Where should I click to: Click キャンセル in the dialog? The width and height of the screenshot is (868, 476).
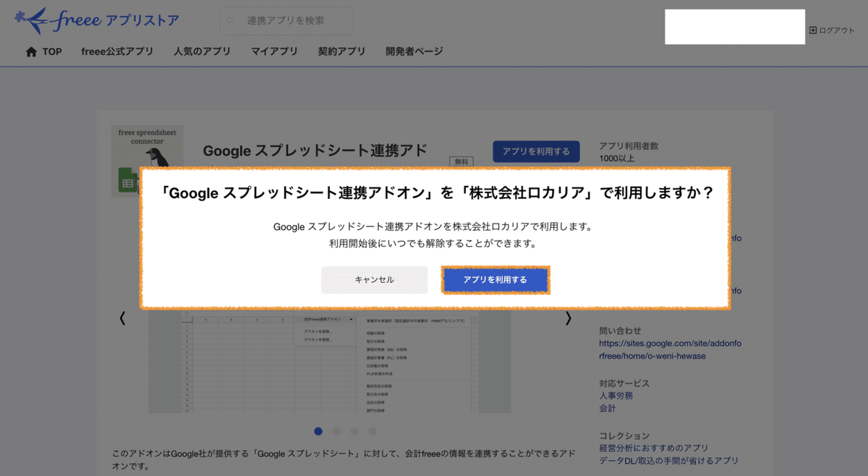pos(375,280)
